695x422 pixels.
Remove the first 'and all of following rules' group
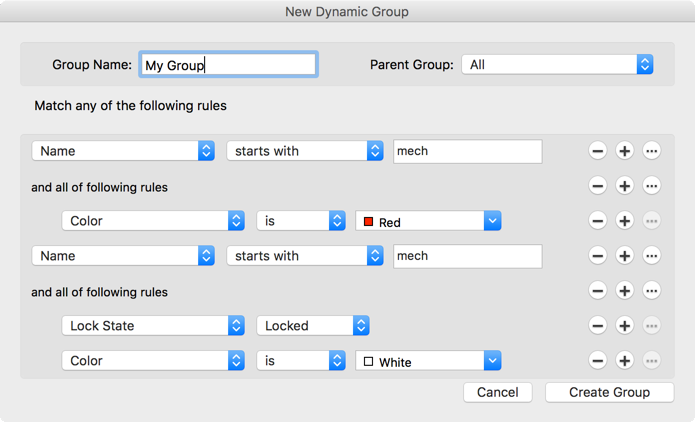tap(598, 186)
